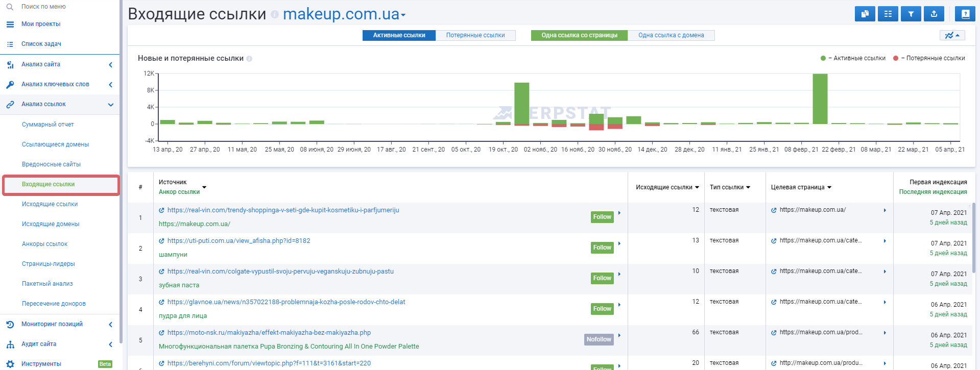The image size is (980, 370).
Task: Open external link icon for berehyni.com URL
Action: (161, 363)
